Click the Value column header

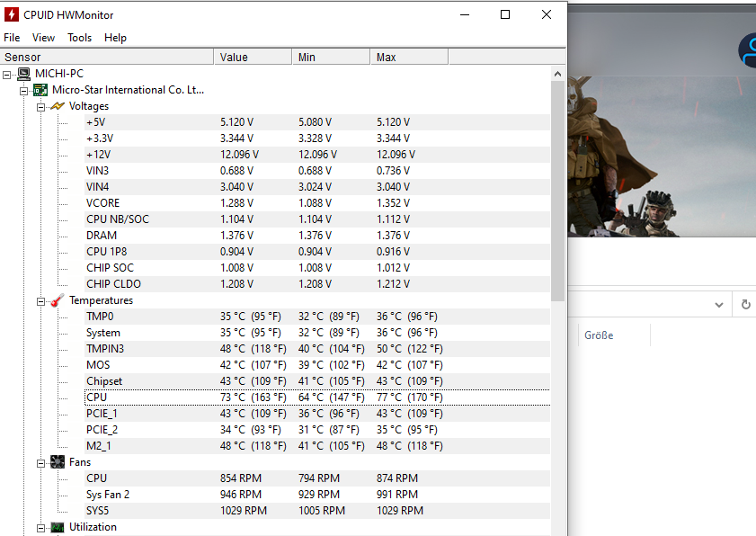point(253,57)
